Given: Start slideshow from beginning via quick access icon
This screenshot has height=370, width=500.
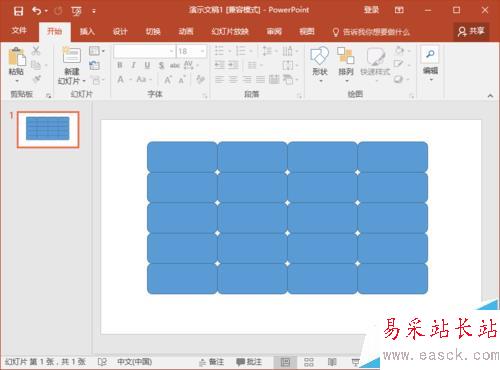Looking at the screenshot, I should (x=76, y=11).
